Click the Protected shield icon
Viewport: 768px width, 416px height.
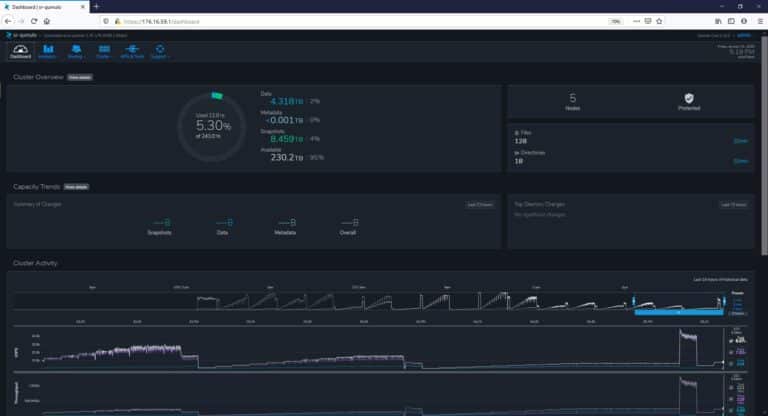tap(689, 98)
